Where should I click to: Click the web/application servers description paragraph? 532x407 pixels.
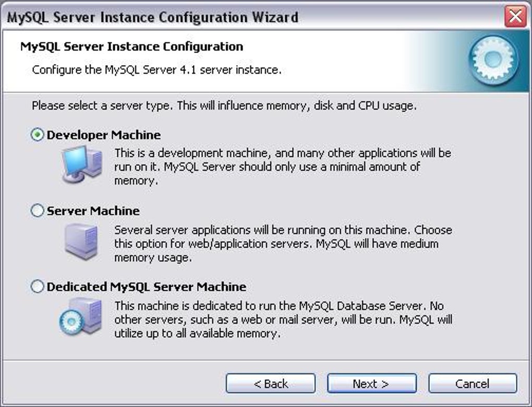click(x=283, y=244)
